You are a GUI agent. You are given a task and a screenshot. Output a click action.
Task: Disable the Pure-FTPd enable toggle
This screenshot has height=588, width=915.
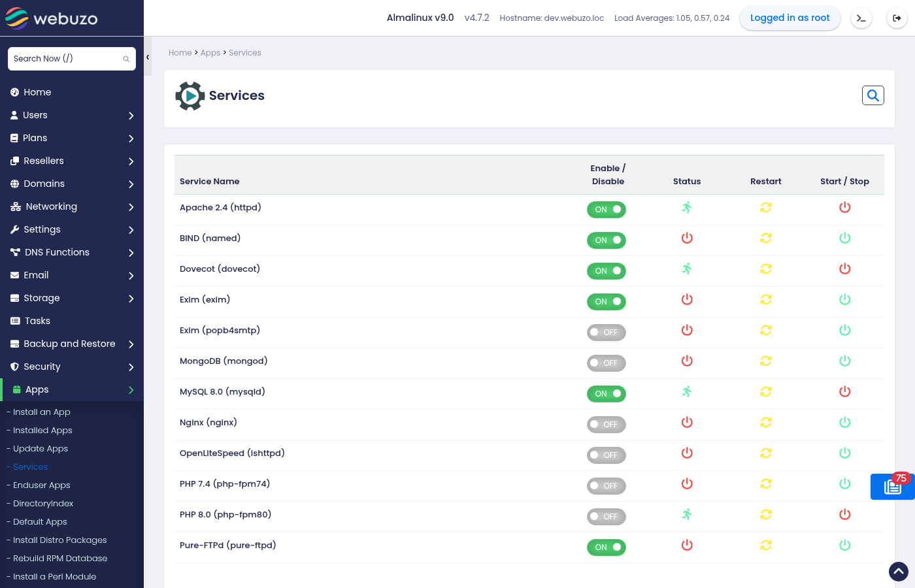[x=607, y=547]
